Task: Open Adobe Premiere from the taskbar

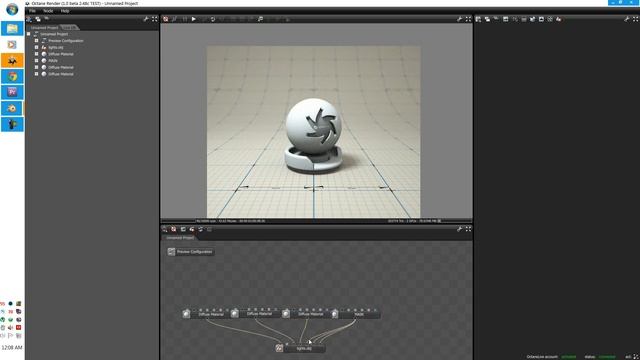Action: [12, 92]
